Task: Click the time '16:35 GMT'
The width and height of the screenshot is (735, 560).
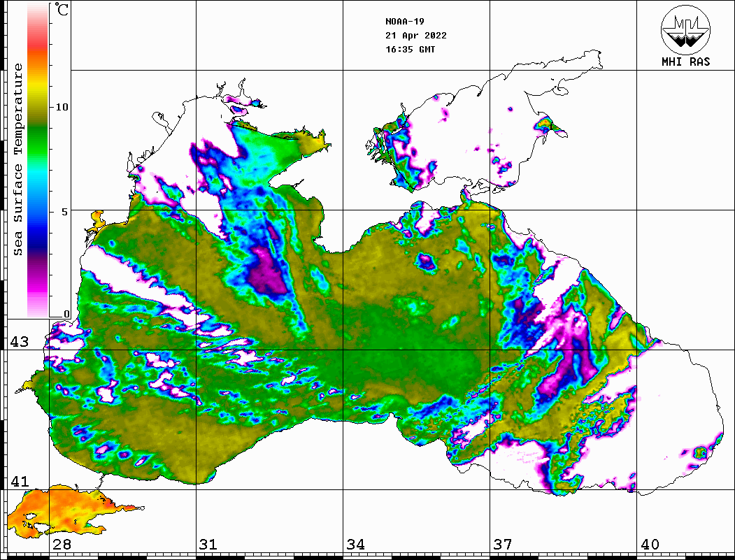Action: coord(410,50)
